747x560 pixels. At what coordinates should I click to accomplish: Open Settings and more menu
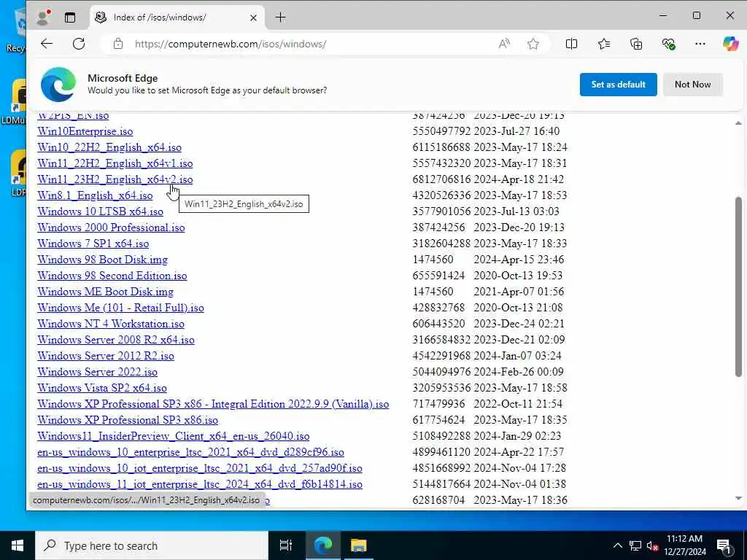700,44
